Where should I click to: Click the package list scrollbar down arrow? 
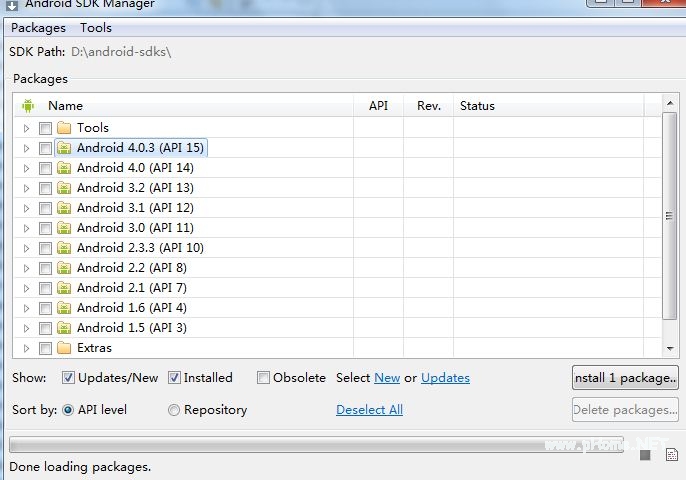pyautogui.click(x=670, y=349)
